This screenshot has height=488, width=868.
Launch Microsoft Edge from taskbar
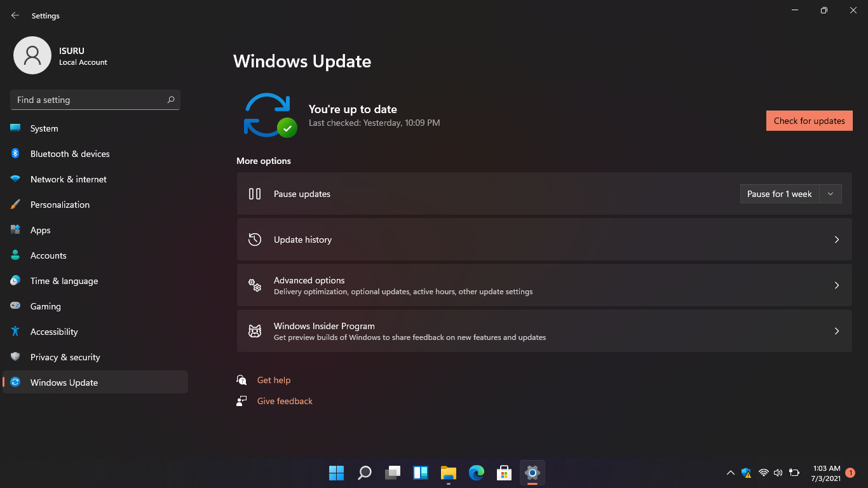click(477, 473)
